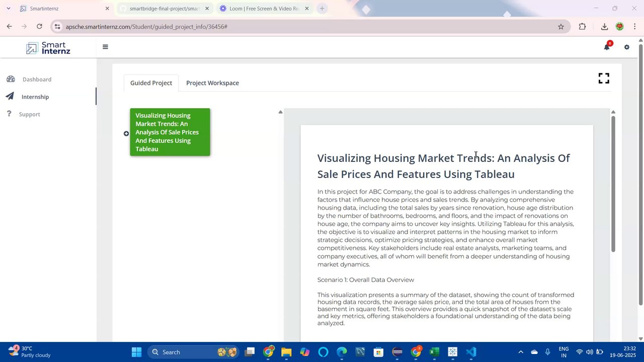
Task: Open Visual Studio Code from the taskbar
Action: 471,352
